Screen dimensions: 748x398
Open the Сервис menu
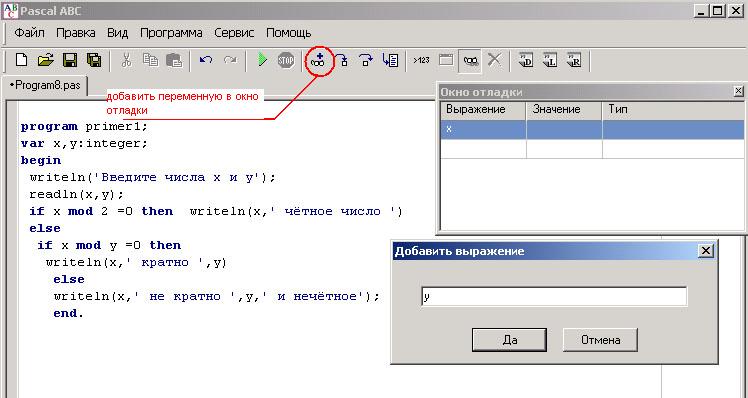pyautogui.click(x=234, y=33)
